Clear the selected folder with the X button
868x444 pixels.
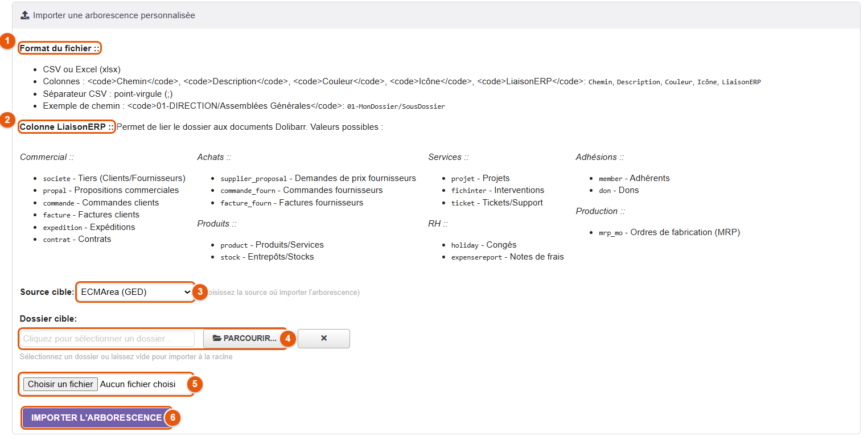[324, 339]
